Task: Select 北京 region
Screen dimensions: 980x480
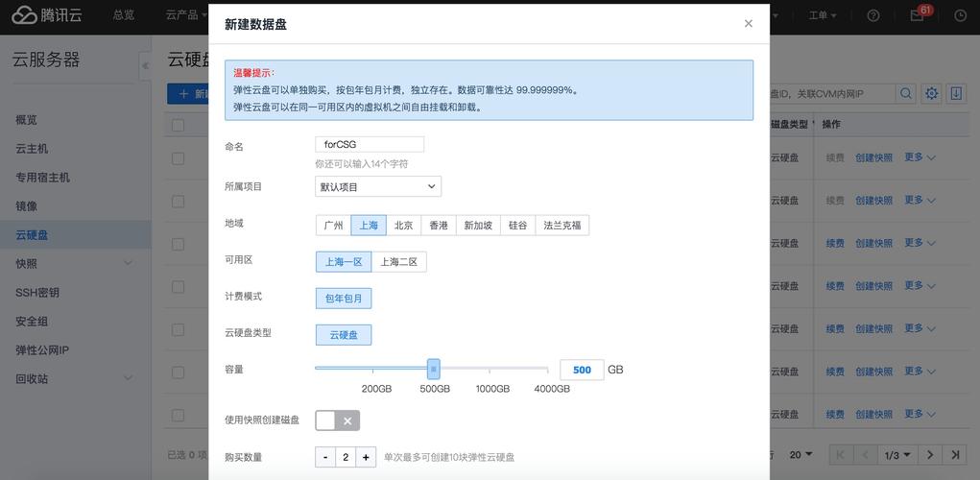Action: pos(404,226)
